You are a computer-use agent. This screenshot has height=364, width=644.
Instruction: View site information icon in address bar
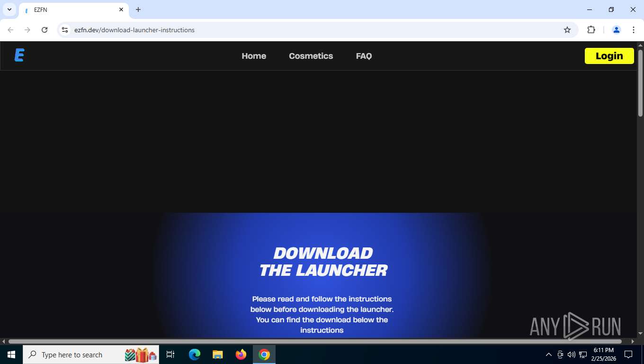[x=65, y=30]
